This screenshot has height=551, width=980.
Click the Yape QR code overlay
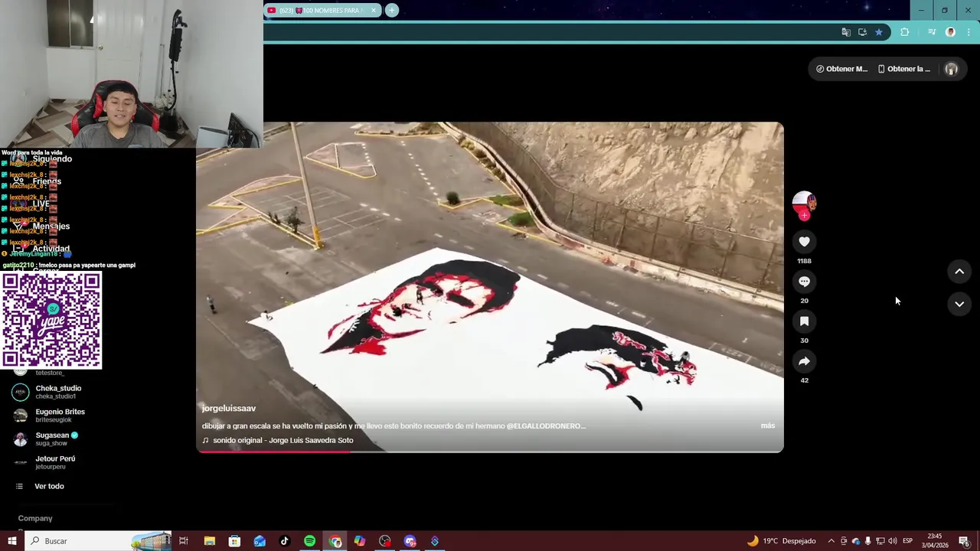pyautogui.click(x=51, y=320)
